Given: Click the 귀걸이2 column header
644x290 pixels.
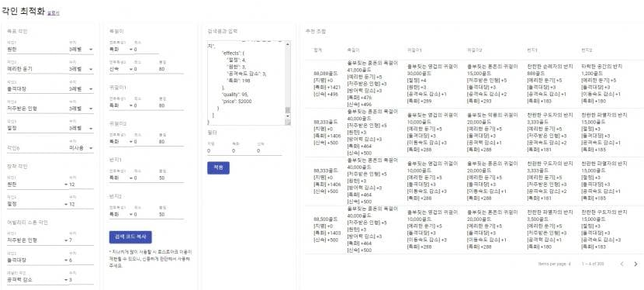Looking at the screenshot, I should tap(474, 50).
